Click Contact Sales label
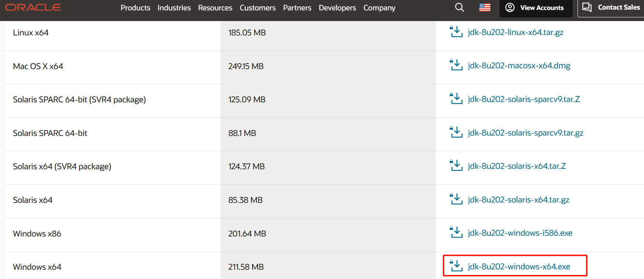Image resolution: width=644 pixels, height=279 pixels. click(x=619, y=7)
